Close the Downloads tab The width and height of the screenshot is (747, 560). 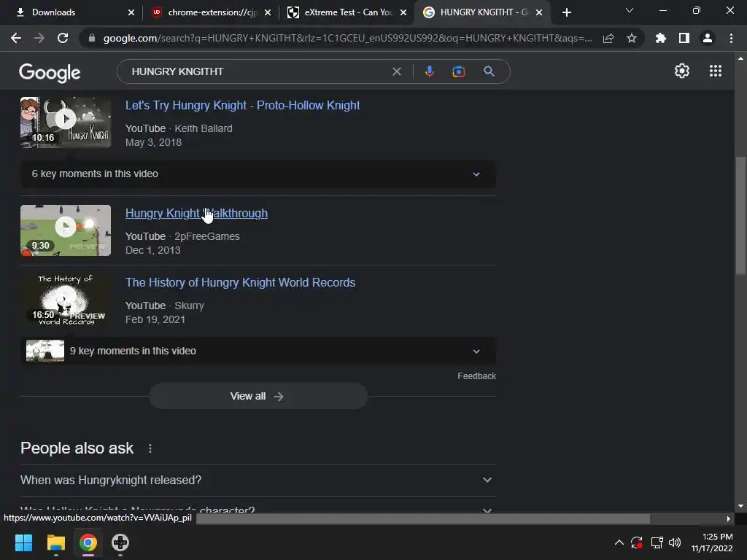click(131, 12)
